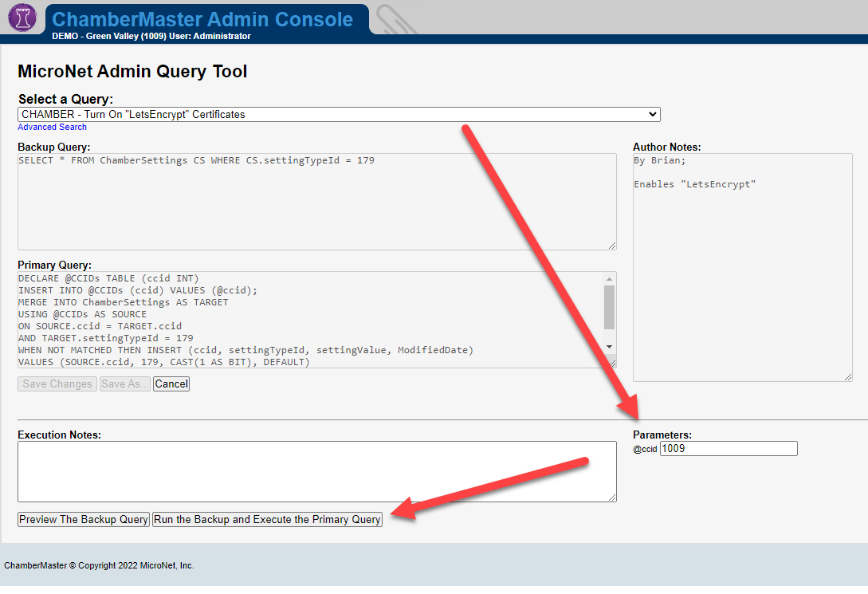Click the Primary Query scrollbar thumb
The width and height of the screenshot is (868, 594).
pyautogui.click(x=609, y=307)
